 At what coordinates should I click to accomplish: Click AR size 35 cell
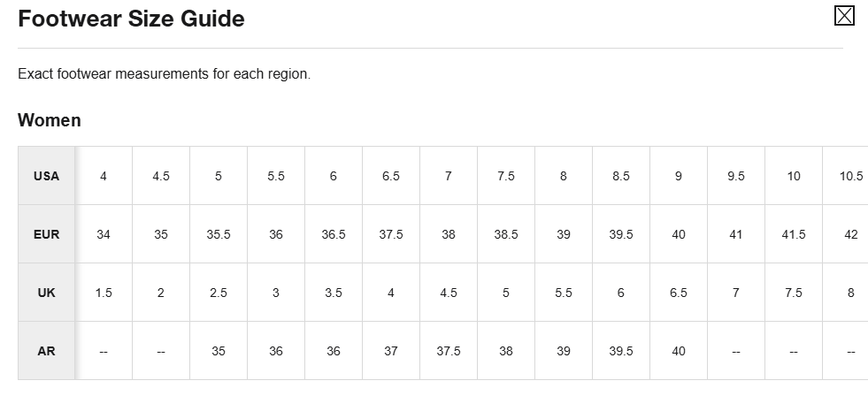(x=219, y=351)
